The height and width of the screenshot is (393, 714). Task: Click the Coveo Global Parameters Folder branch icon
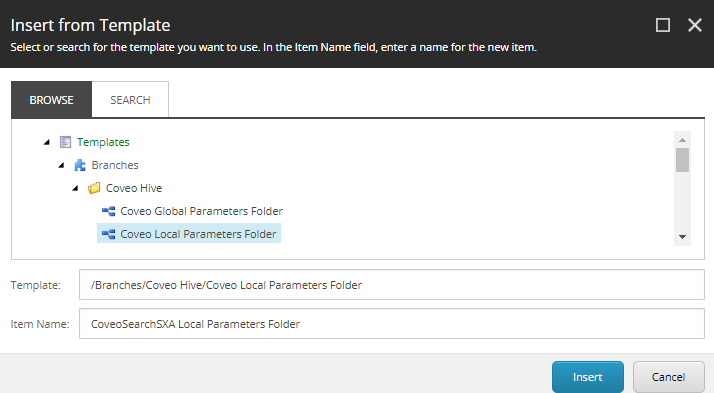click(108, 211)
